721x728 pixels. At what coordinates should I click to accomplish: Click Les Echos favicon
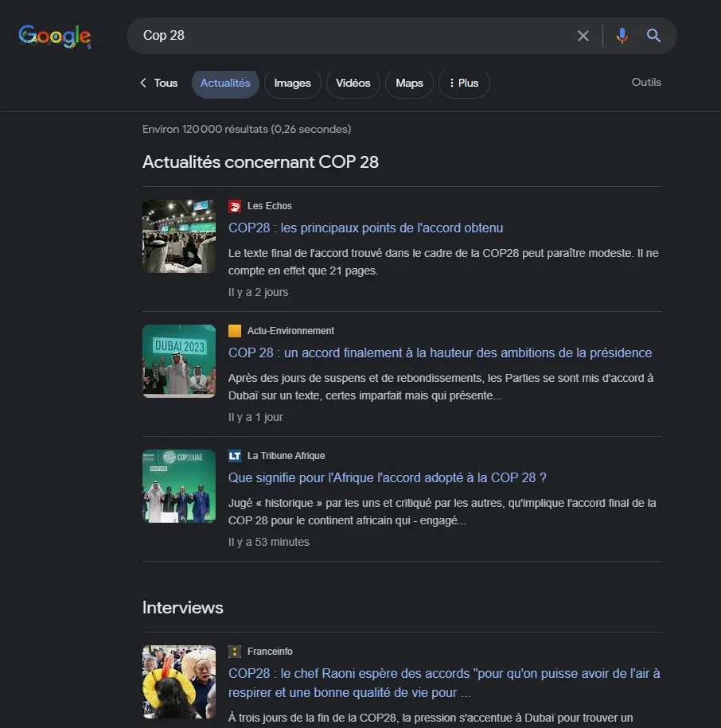235,206
